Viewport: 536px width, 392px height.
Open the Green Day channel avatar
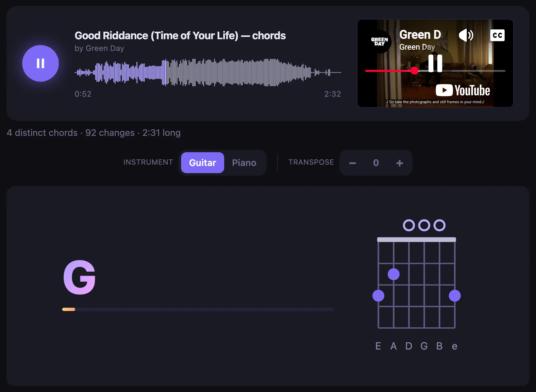coord(379,41)
